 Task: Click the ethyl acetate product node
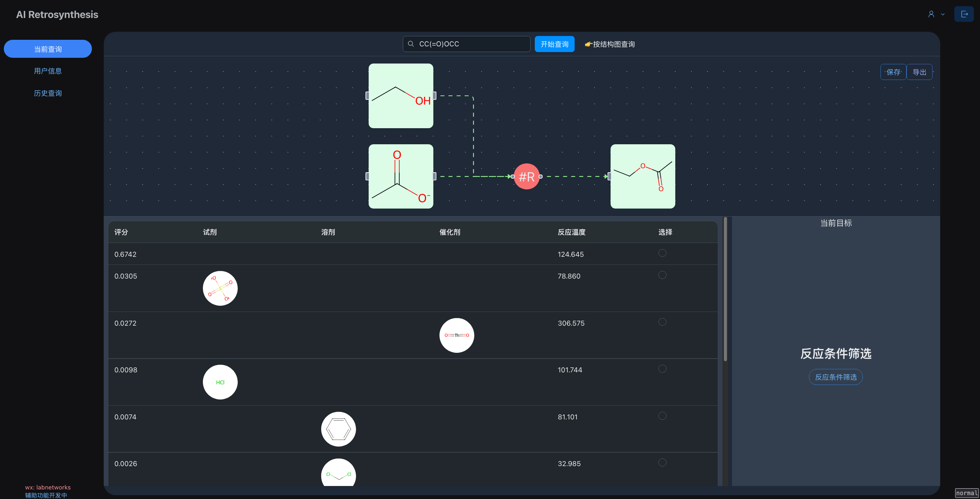[x=642, y=176]
